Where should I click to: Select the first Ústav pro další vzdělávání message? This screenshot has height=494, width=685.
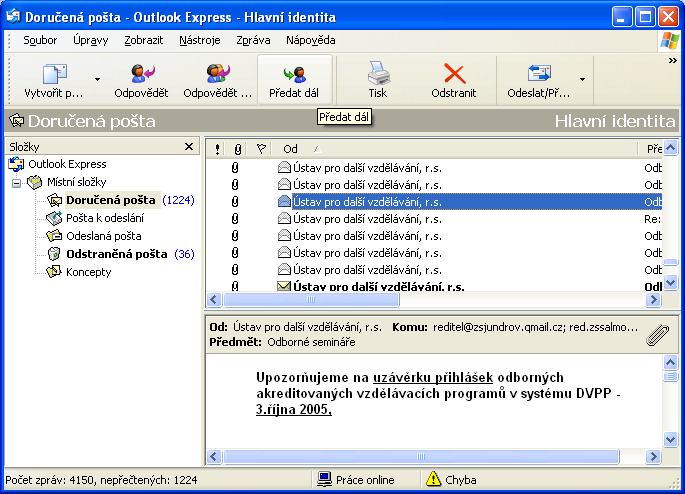434,168
